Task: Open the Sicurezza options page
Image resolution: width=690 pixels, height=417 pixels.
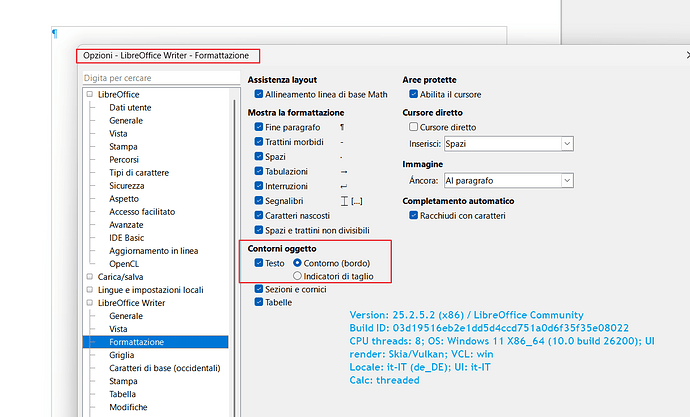Action: [x=127, y=185]
